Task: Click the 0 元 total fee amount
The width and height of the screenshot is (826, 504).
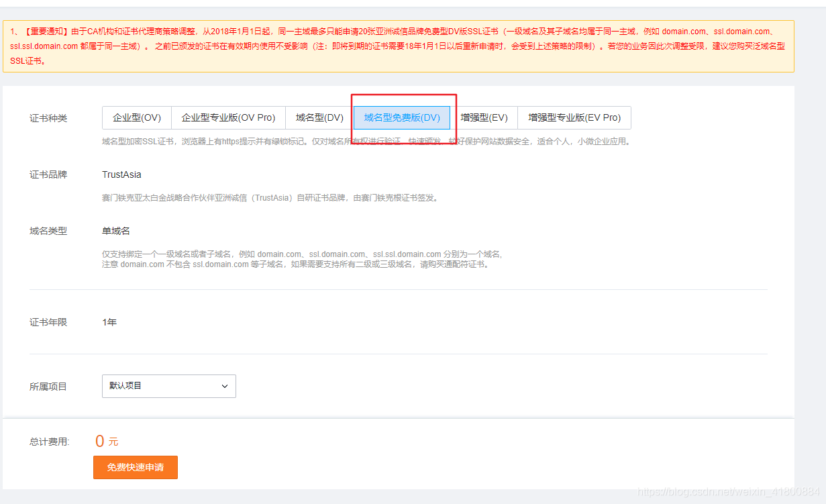Action: click(x=105, y=441)
